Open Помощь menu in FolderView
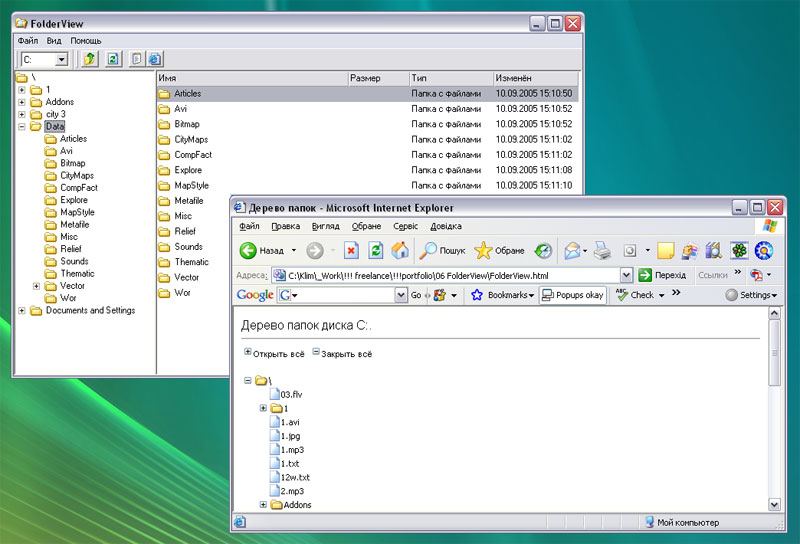 click(86, 41)
